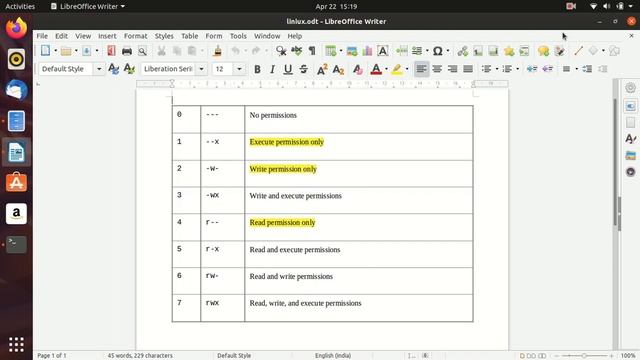Toggle formatting marks pilcrow
Viewport: 640px width, 360px height.
[x=312, y=51]
